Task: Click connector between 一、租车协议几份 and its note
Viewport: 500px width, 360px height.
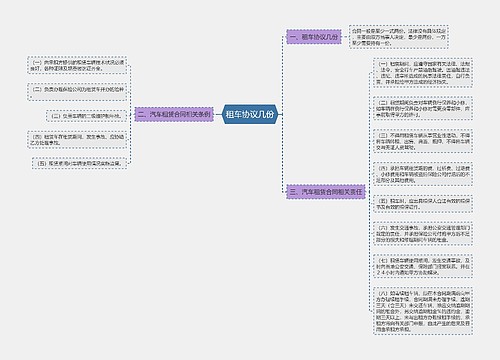Action: tap(345, 37)
